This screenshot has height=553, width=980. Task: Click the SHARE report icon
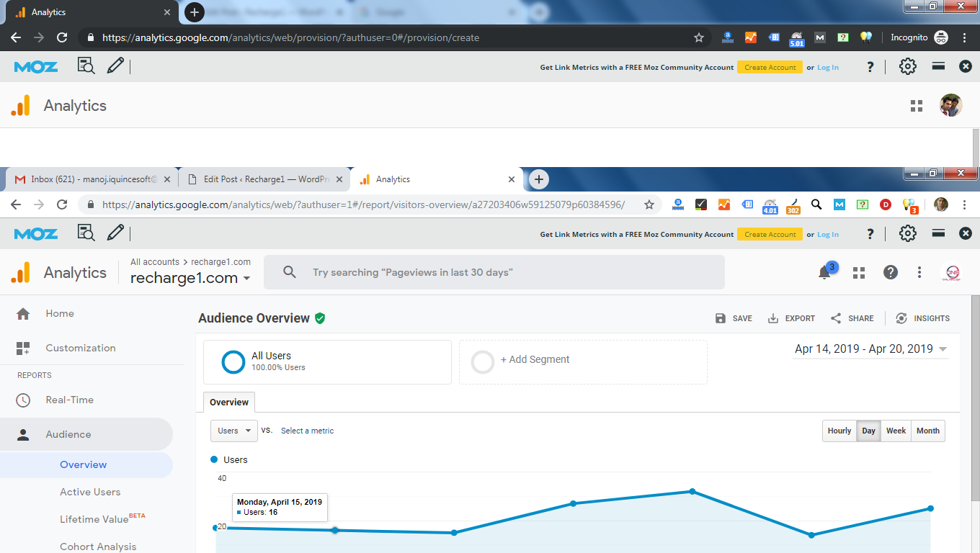coord(836,318)
